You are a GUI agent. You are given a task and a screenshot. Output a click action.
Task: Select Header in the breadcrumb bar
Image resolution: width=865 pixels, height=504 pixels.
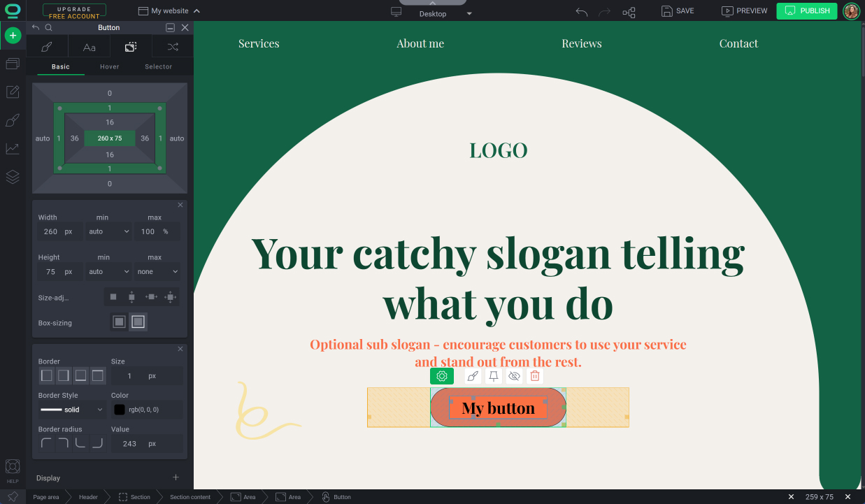(88, 497)
